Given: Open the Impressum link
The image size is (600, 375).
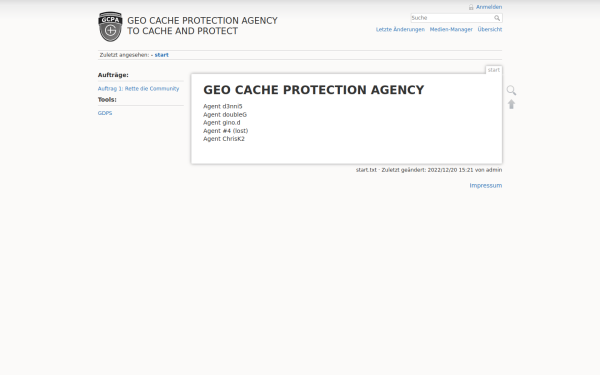Looking at the screenshot, I should click(486, 186).
